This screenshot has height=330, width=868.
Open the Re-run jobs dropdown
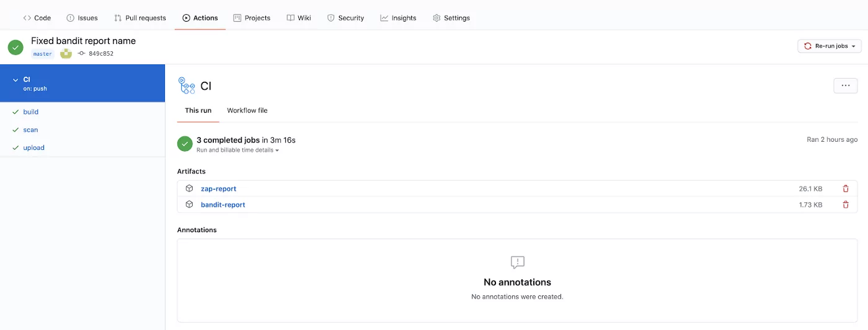pos(829,46)
